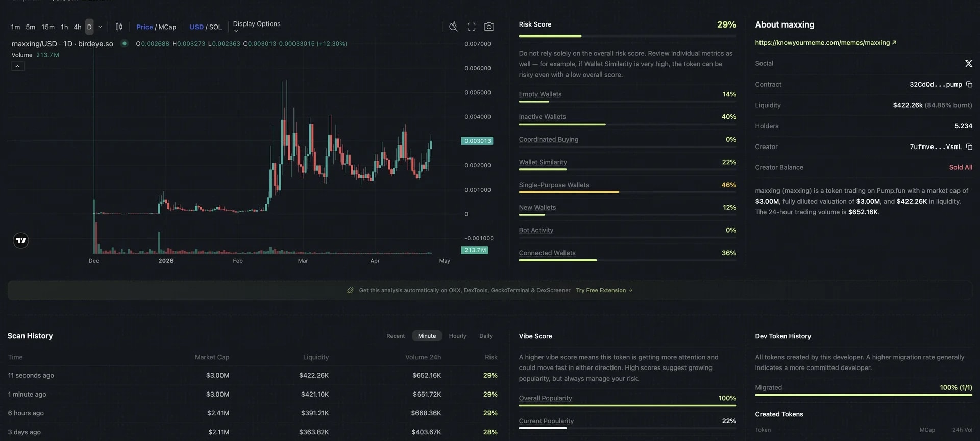The height and width of the screenshot is (441, 980).
Task: Click the Market Cap column header
Action: tap(212, 357)
